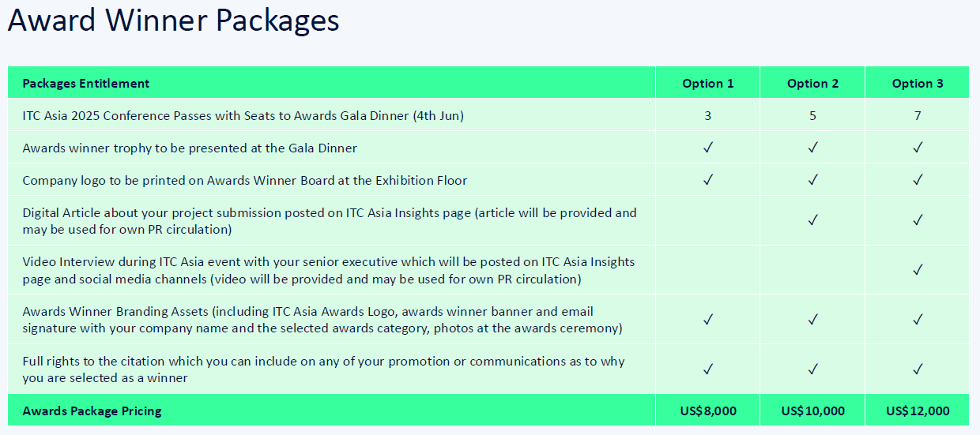Click the 7 conference passes cell
980x435 pixels.
918,115
